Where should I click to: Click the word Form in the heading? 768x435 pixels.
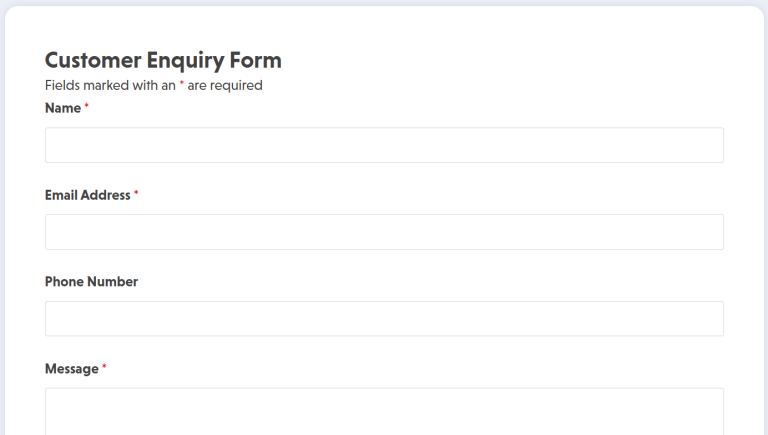pos(256,60)
